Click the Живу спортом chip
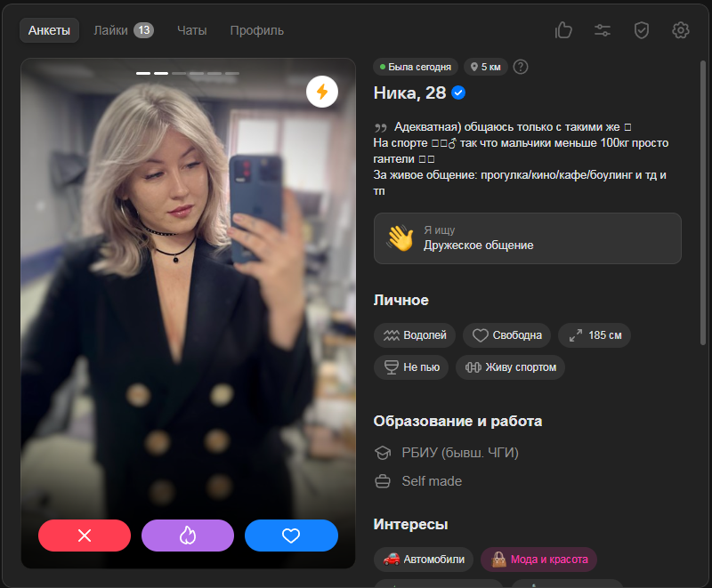Screen dimensions: 712x588 pos(510,366)
